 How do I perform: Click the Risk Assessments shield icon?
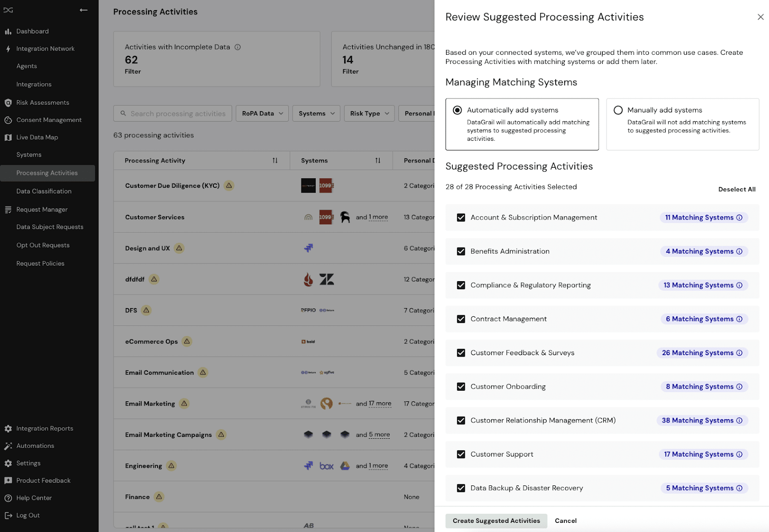8,102
